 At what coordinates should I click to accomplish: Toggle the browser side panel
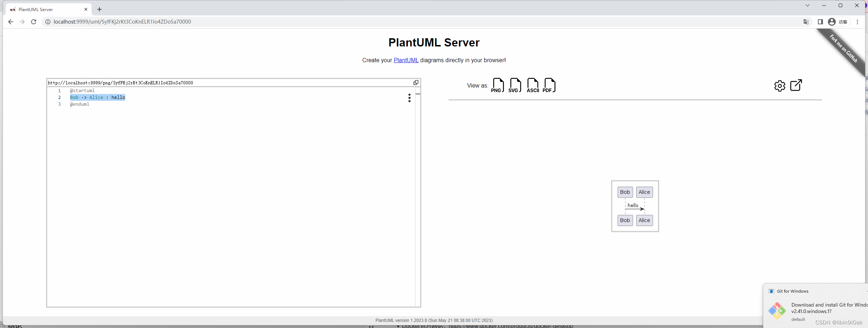(820, 22)
